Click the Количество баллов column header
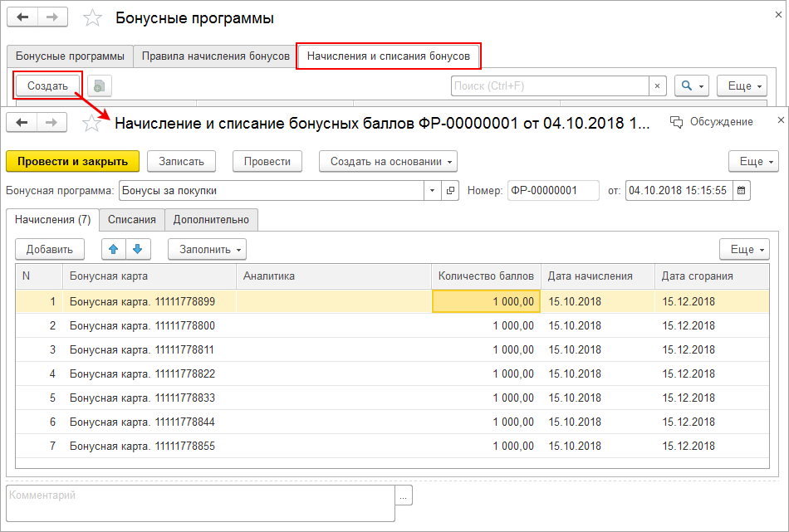789x532 pixels. (486, 276)
